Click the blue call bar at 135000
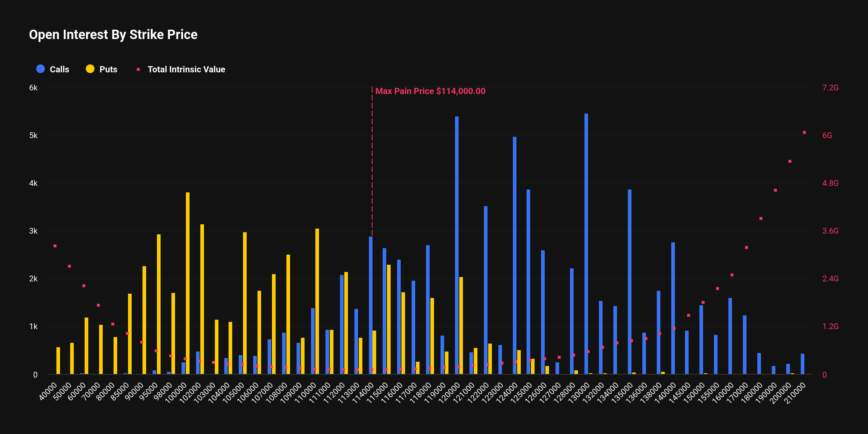Screen dimensions: 868x434 tap(630, 282)
